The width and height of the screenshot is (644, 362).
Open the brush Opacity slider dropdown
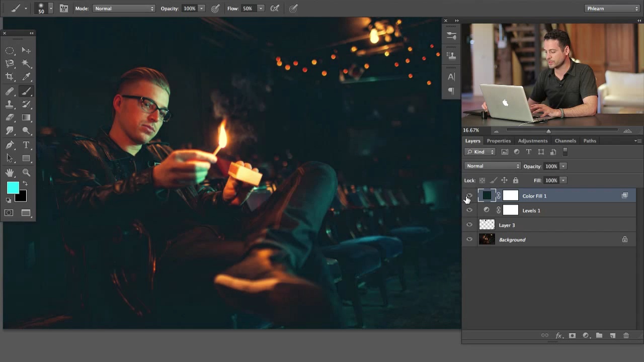click(x=201, y=9)
